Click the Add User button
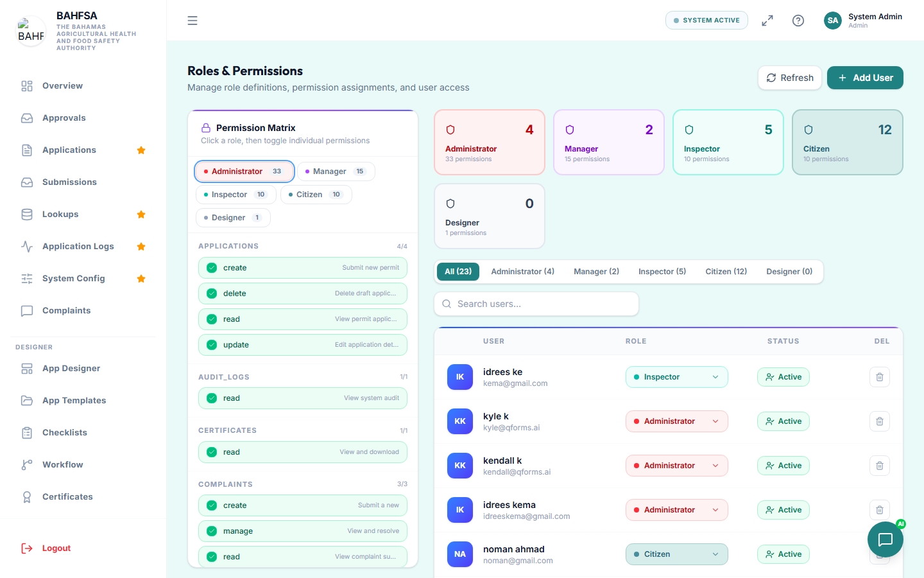Screen dimensions: 924x578 tap(865, 78)
